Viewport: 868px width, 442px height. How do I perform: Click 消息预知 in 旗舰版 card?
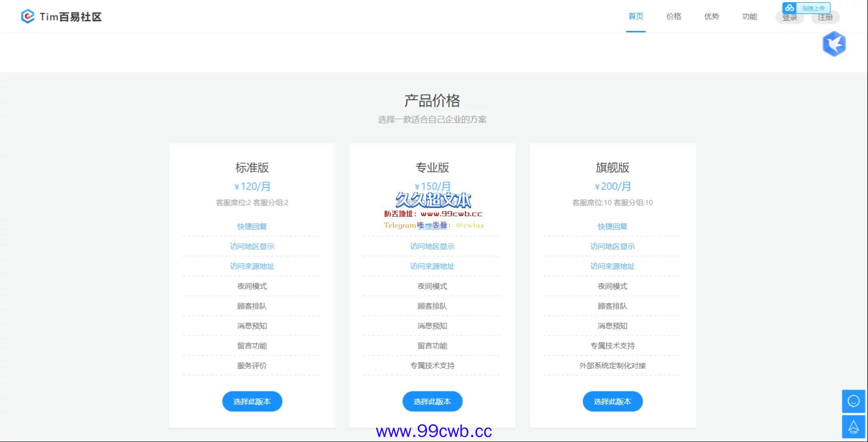(x=613, y=326)
